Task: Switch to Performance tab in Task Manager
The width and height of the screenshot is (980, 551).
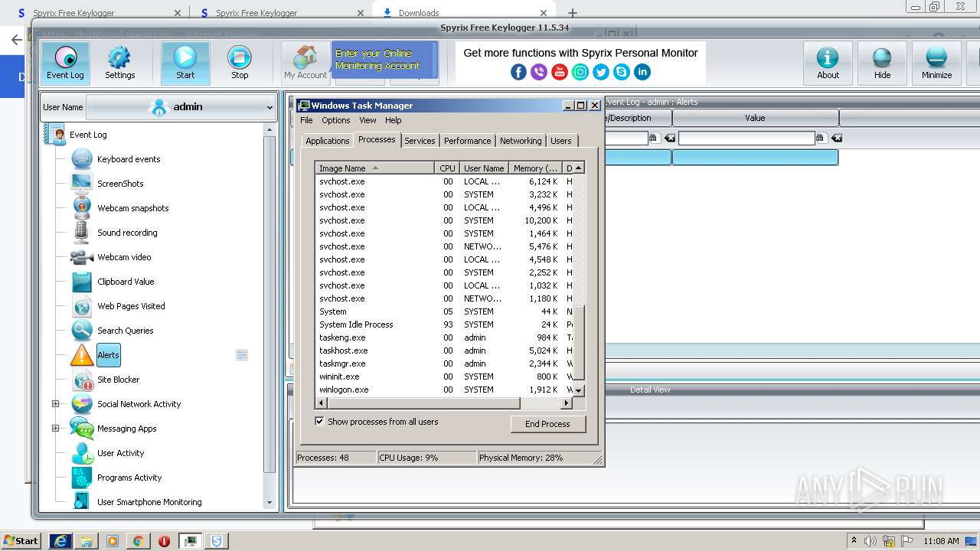Action: pos(467,141)
